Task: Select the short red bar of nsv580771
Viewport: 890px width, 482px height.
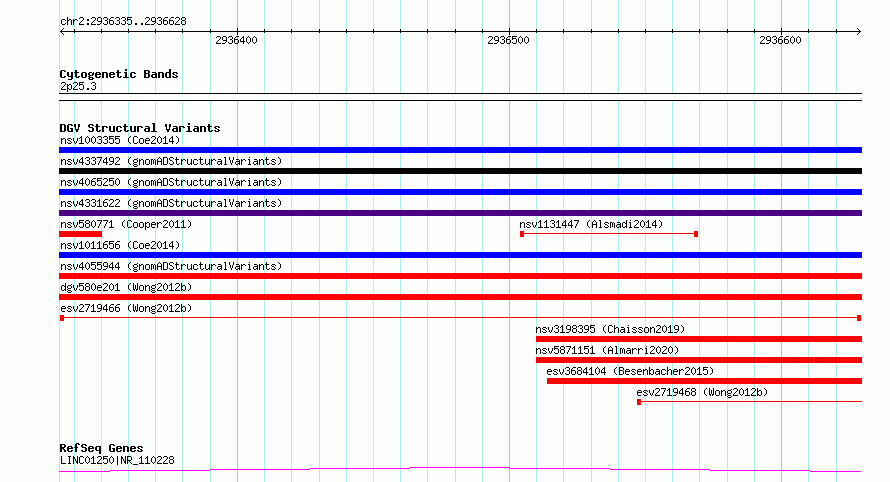Action: point(81,234)
